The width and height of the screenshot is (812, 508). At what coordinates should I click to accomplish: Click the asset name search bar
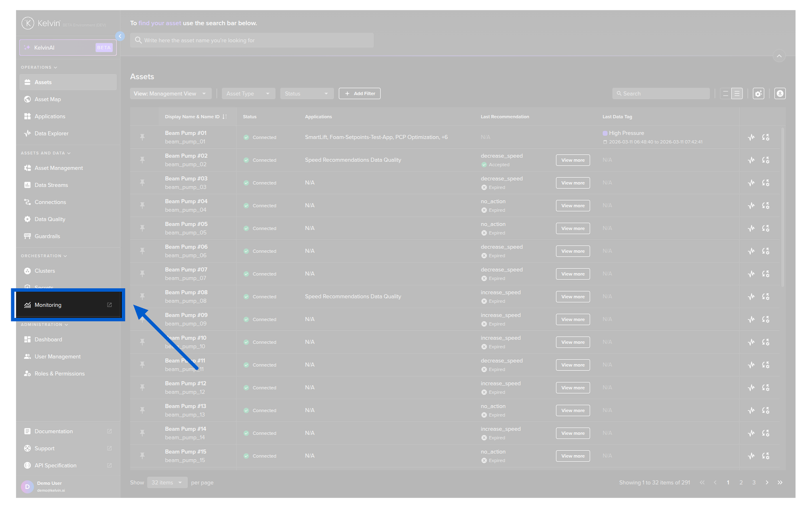(x=252, y=41)
